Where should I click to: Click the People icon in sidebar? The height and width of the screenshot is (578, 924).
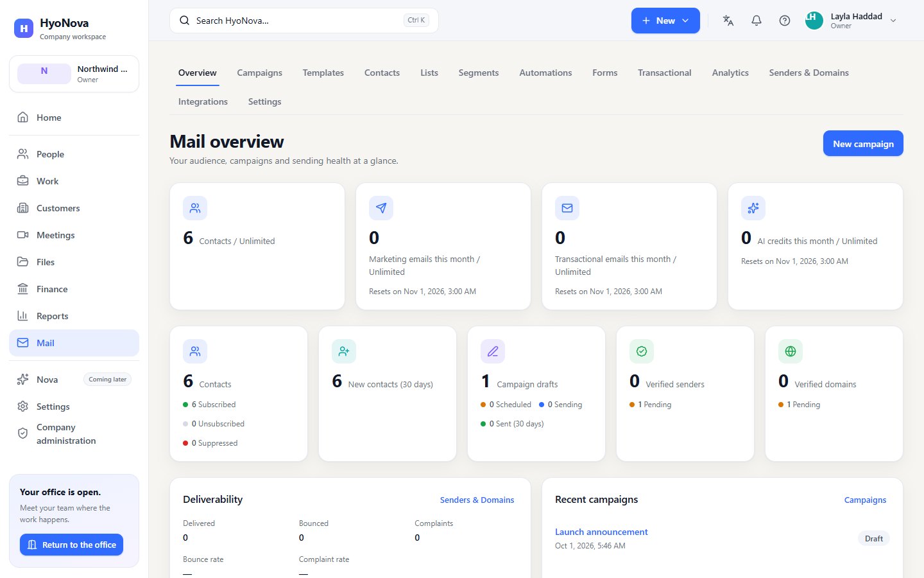[x=22, y=154]
